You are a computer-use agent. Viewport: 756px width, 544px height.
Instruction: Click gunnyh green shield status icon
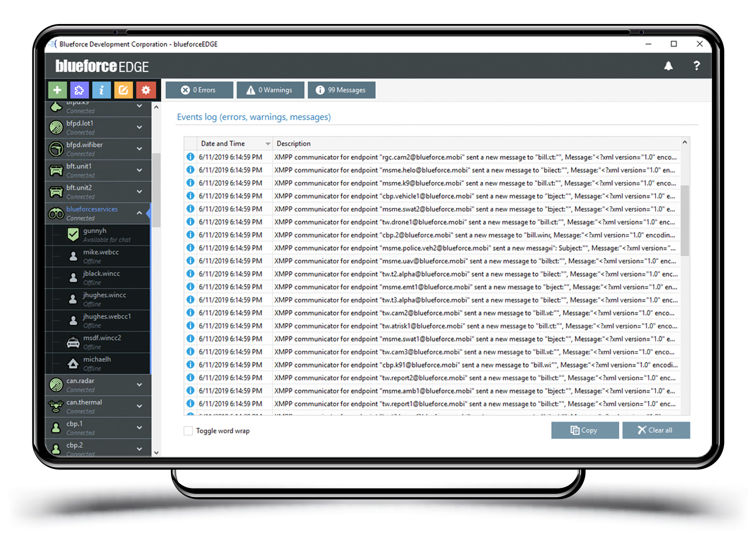73,235
